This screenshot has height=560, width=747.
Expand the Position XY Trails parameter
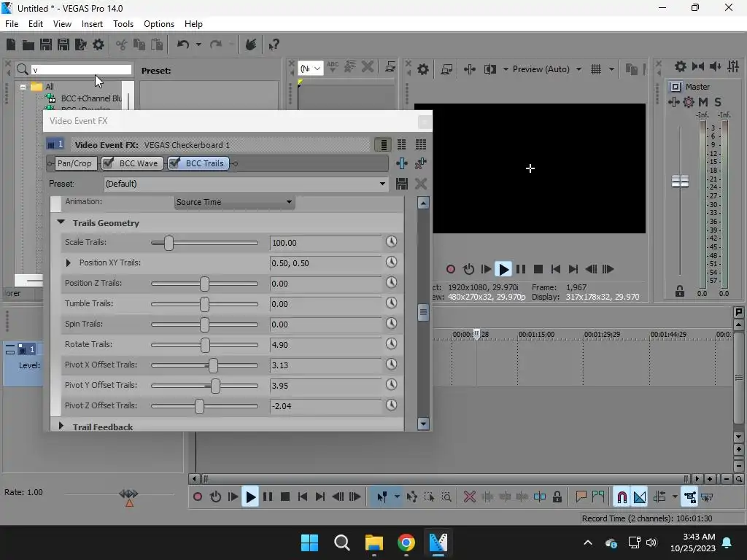(x=68, y=262)
